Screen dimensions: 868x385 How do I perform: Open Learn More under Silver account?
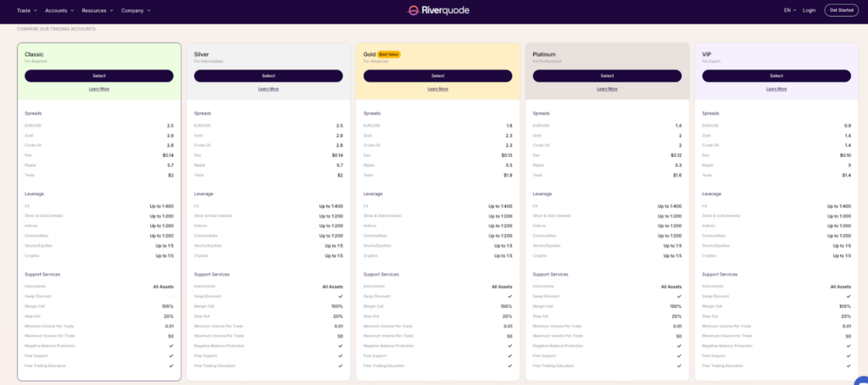[x=269, y=88]
